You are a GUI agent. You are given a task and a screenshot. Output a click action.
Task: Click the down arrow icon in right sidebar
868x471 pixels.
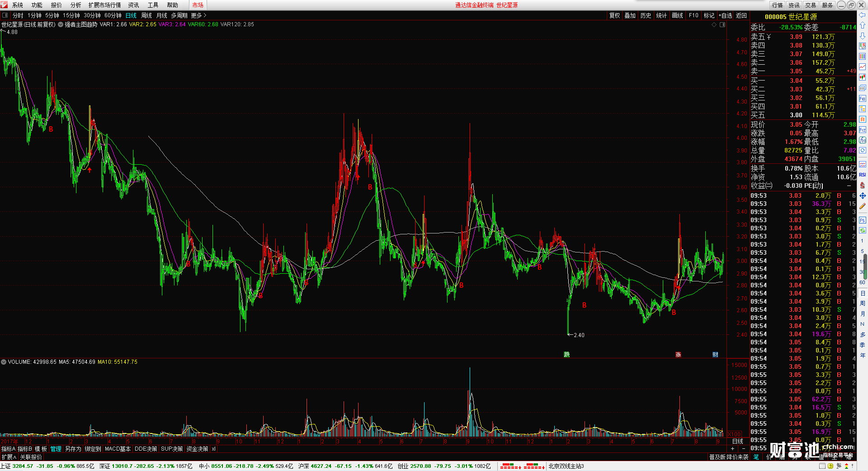pos(862,36)
